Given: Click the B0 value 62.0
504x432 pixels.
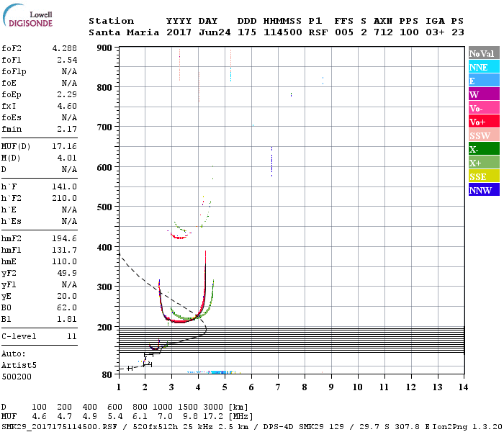Looking at the screenshot, I should [x=67, y=307].
